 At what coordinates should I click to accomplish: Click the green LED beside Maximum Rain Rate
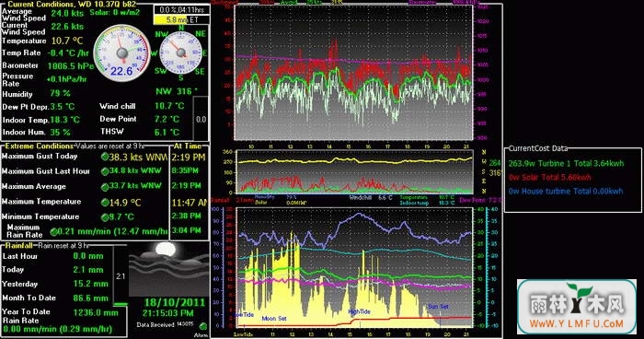[53, 232]
